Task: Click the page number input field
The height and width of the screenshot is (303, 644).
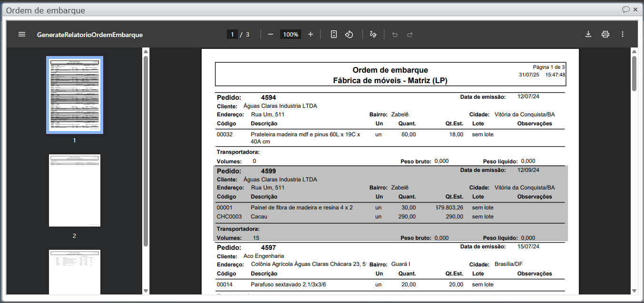Action: pos(232,34)
